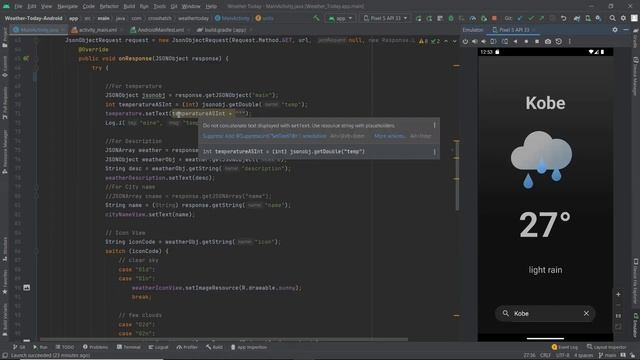This screenshot has width=640, height=360.
Task: Open the File menu
Action: [x=18, y=7]
